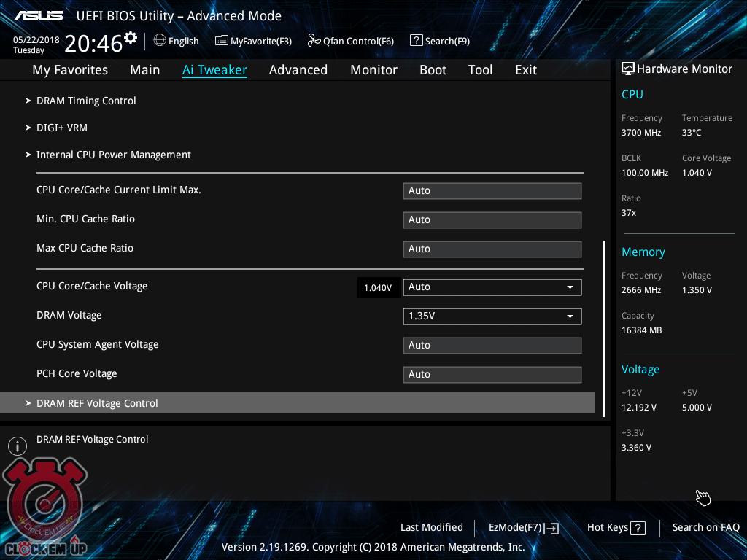Expand Internal CPU Power Management
The image size is (747, 560).
coord(114,155)
